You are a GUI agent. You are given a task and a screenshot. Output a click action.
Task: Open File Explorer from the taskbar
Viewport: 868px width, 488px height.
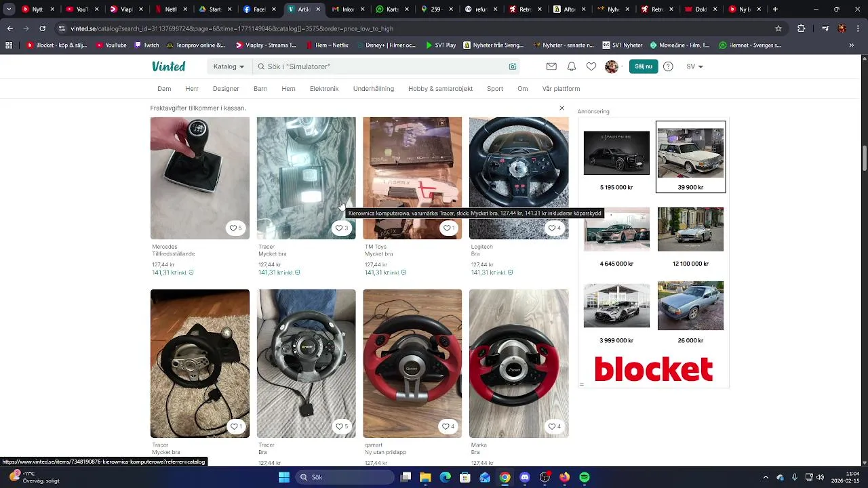click(x=425, y=477)
